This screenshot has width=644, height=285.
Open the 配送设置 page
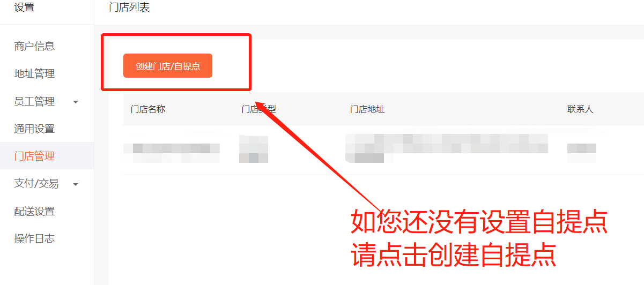[34, 212]
